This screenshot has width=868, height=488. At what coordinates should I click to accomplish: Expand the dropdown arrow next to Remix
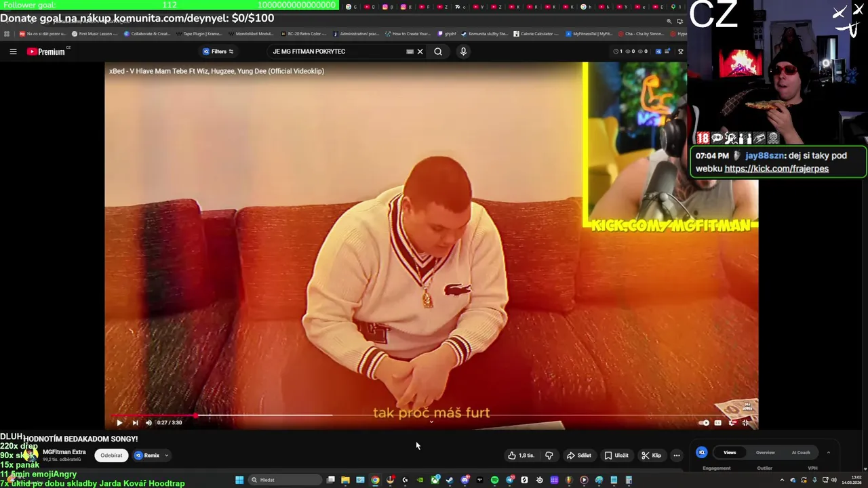pos(166,455)
